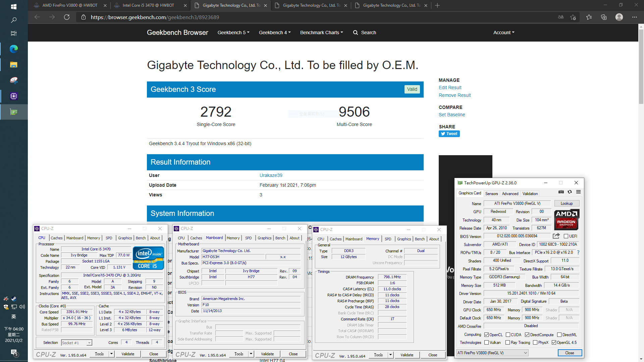Click Validate in the Memory CPU-Z window
644x362 pixels.
click(407, 355)
